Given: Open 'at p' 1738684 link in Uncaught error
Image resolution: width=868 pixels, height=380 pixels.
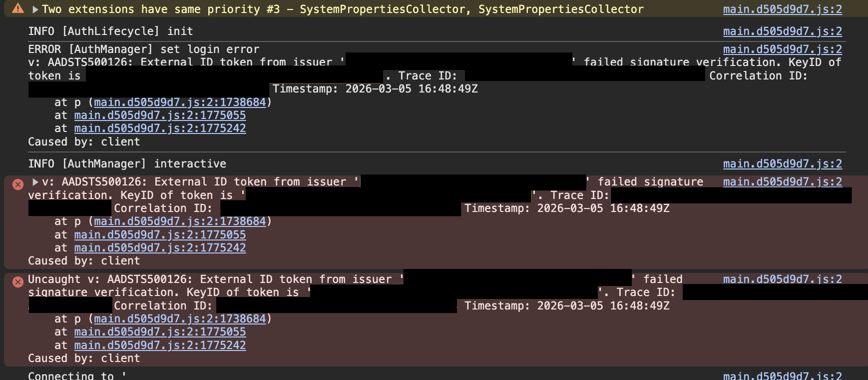Looking at the screenshot, I should click(x=180, y=319).
